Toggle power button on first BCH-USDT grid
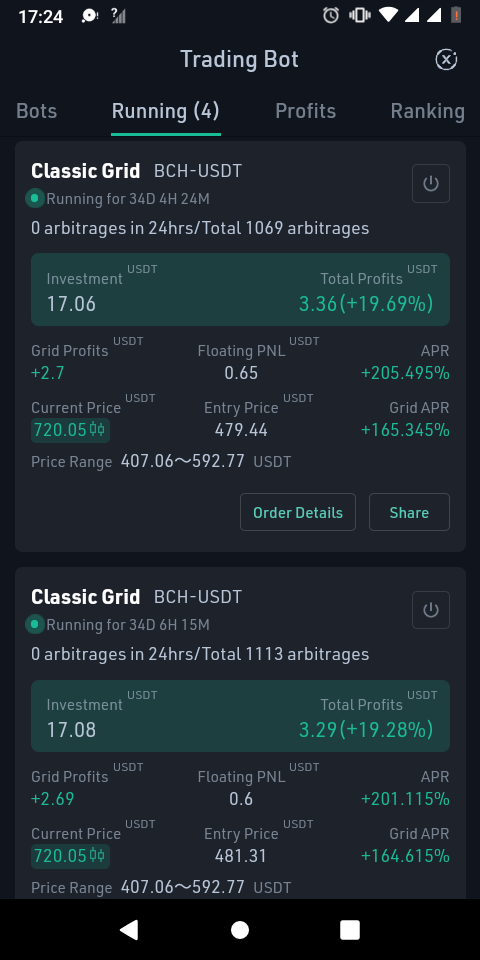Screen dimensions: 480x960 [431, 184]
